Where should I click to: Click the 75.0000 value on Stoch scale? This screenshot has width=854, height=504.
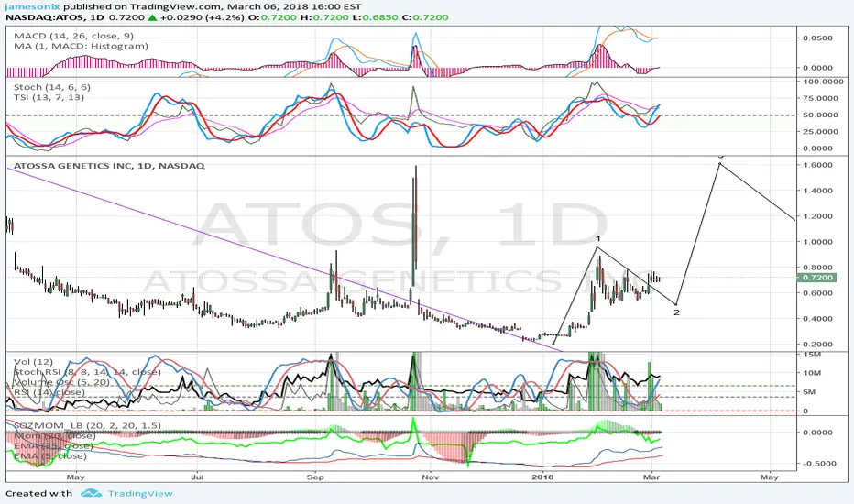point(821,98)
